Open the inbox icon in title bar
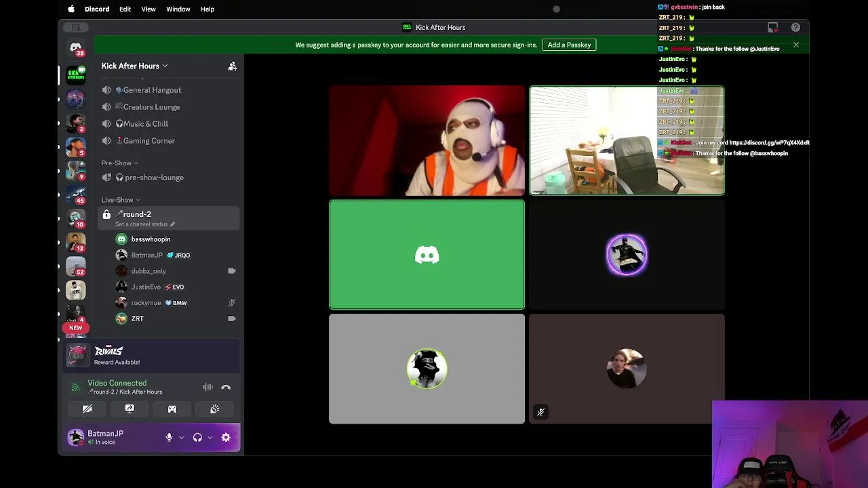This screenshot has width=868, height=488. click(772, 27)
